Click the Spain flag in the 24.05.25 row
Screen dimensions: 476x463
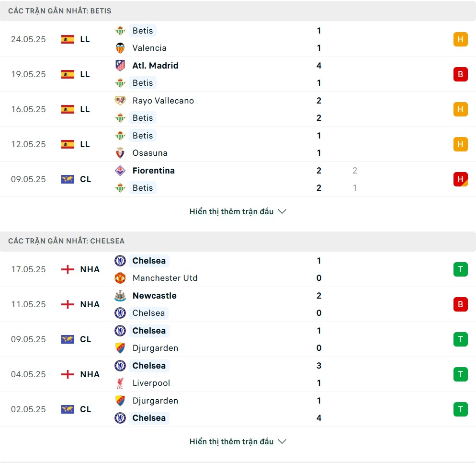pos(68,39)
